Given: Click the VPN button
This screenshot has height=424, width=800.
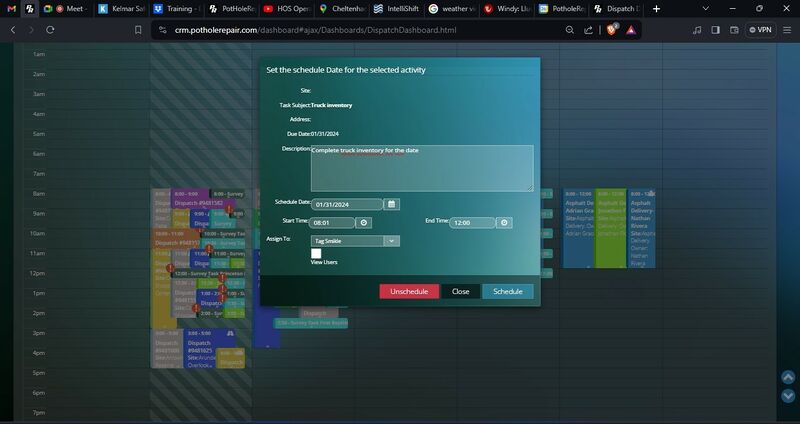Looking at the screenshot, I should (x=760, y=30).
